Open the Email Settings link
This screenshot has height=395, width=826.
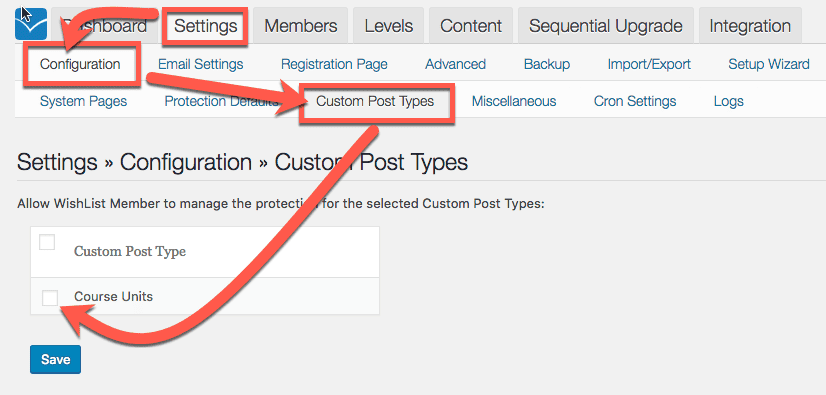pyautogui.click(x=201, y=64)
